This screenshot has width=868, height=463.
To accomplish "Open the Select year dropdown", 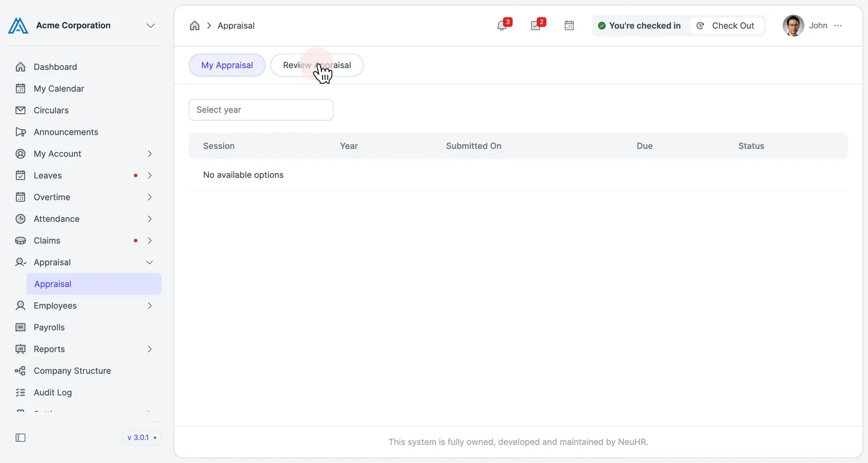I will tap(261, 110).
